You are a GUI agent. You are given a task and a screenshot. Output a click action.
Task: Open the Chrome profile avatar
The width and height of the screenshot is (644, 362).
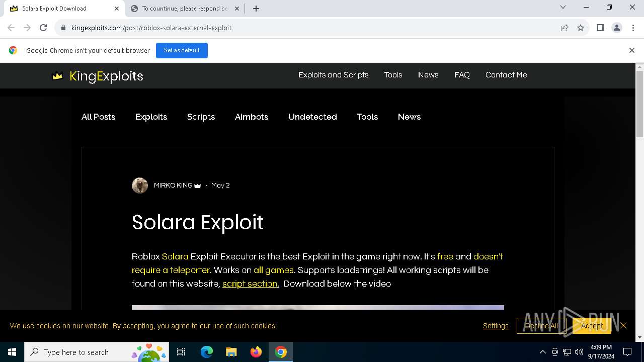tap(617, 28)
